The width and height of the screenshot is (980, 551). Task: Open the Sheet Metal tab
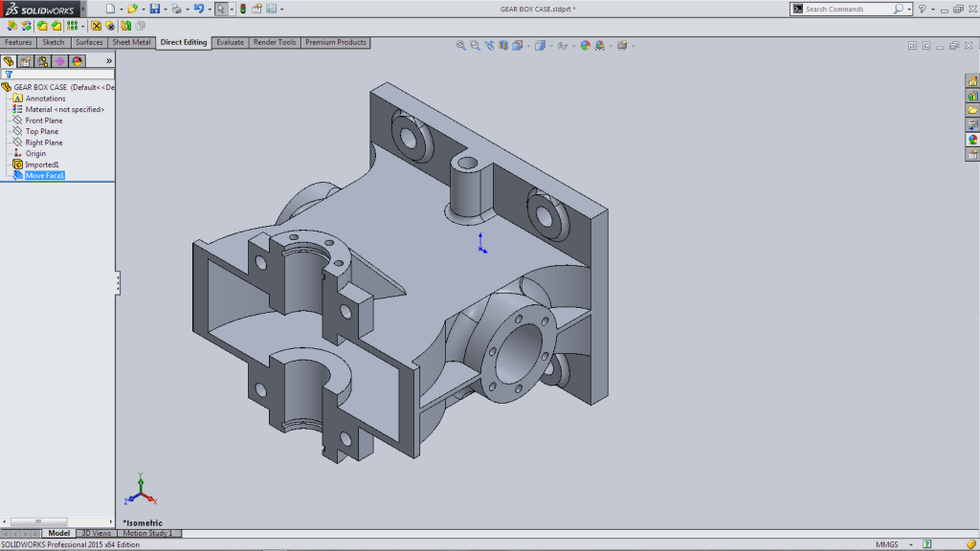point(131,42)
